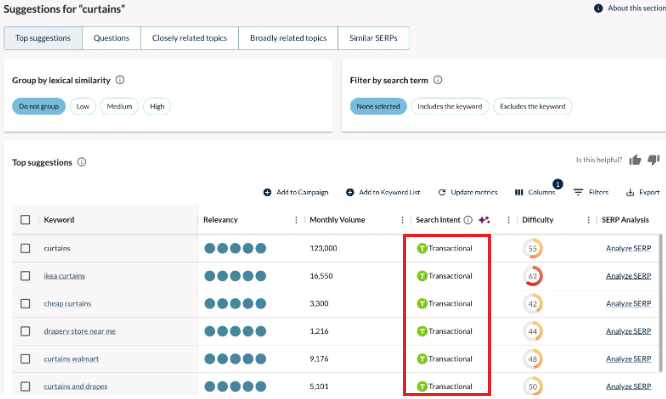Select Excludes the keyword filter
Screen dimensions: 666x399
point(533,106)
